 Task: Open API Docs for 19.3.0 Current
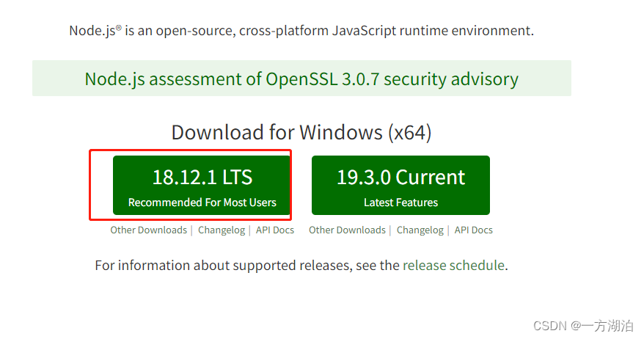coord(473,230)
